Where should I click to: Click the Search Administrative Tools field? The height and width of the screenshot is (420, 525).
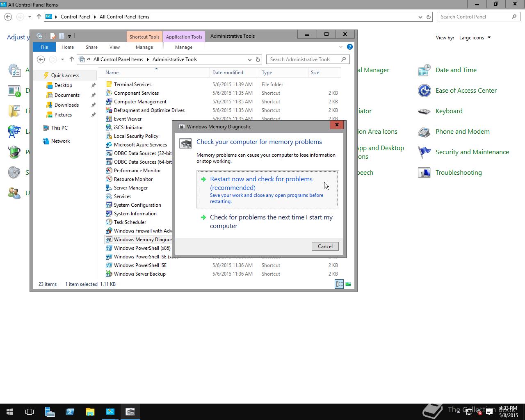tap(308, 59)
